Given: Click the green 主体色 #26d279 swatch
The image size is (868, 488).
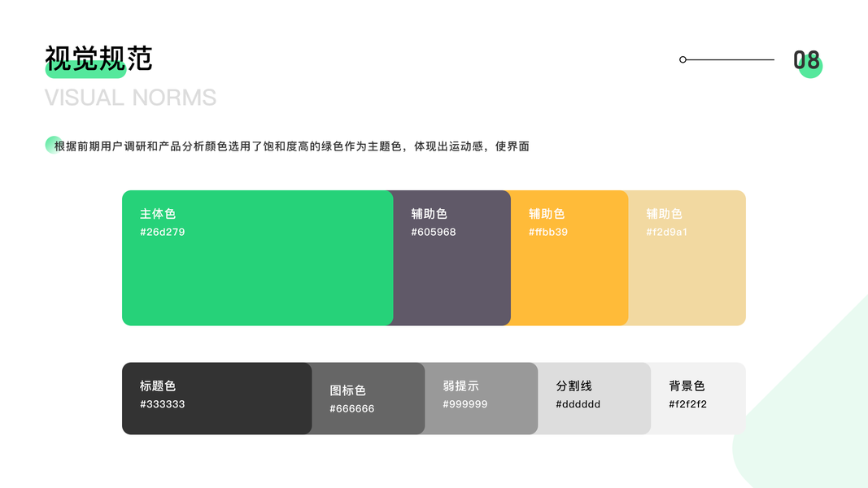Looking at the screenshot, I should tap(257, 258).
